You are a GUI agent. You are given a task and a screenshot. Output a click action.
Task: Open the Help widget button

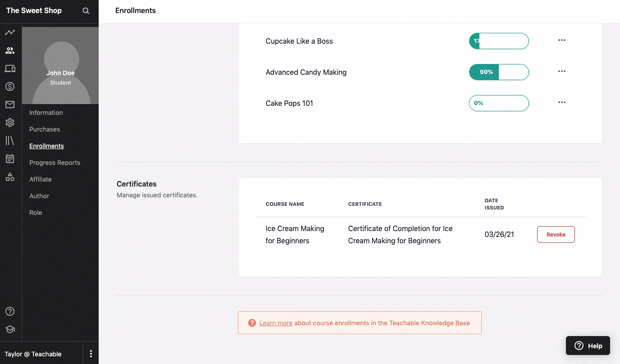[x=588, y=346]
